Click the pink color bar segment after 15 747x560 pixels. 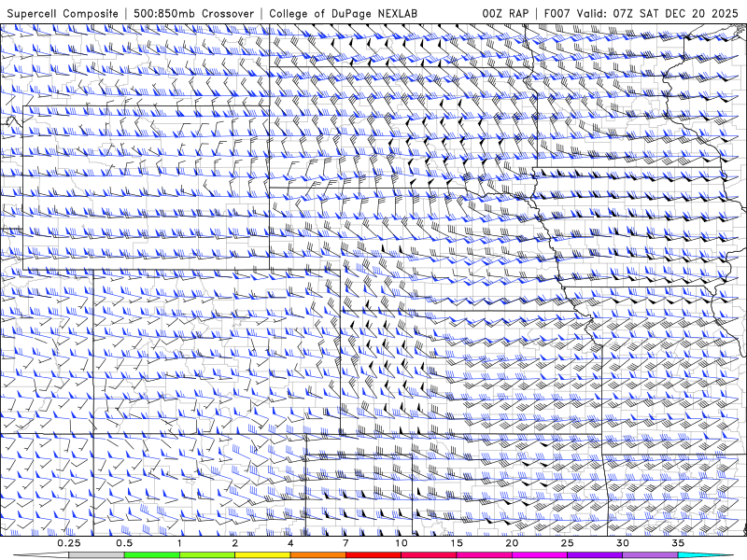pos(484,555)
